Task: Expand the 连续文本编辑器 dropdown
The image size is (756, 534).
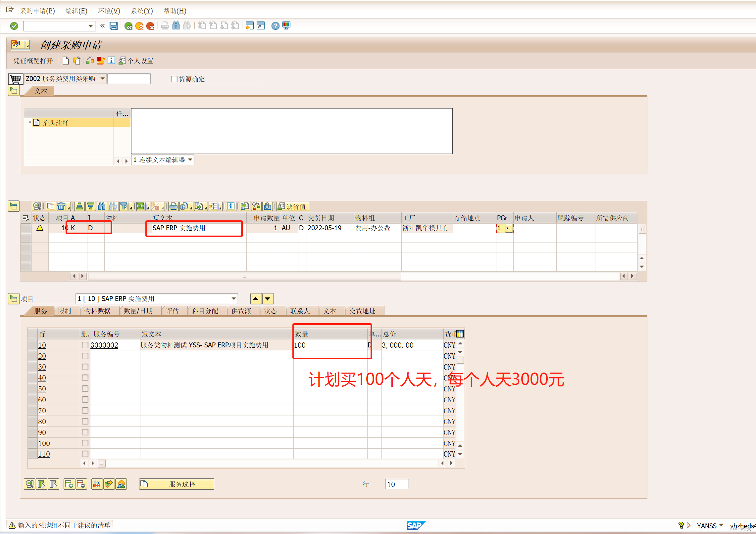Action: tap(190, 160)
